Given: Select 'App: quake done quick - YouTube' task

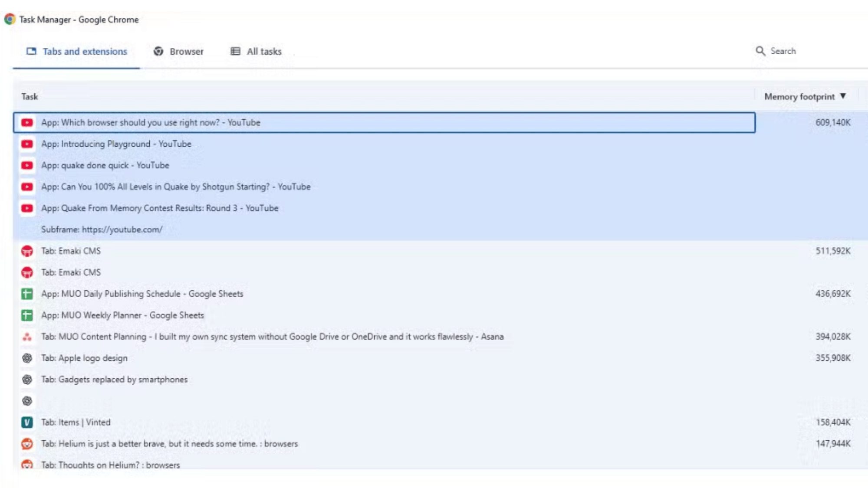Looking at the screenshot, I should coord(105,165).
